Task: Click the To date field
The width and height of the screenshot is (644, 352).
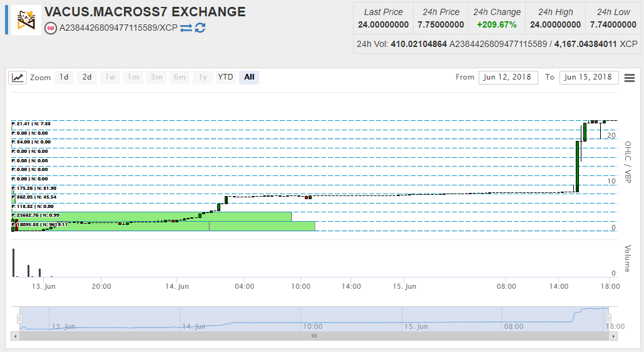Action: coord(588,77)
